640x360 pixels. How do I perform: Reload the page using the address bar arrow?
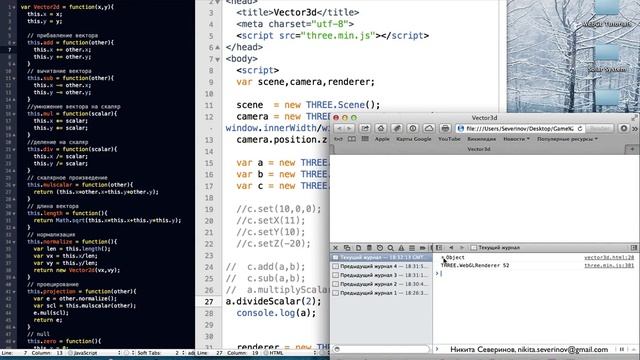[580, 129]
